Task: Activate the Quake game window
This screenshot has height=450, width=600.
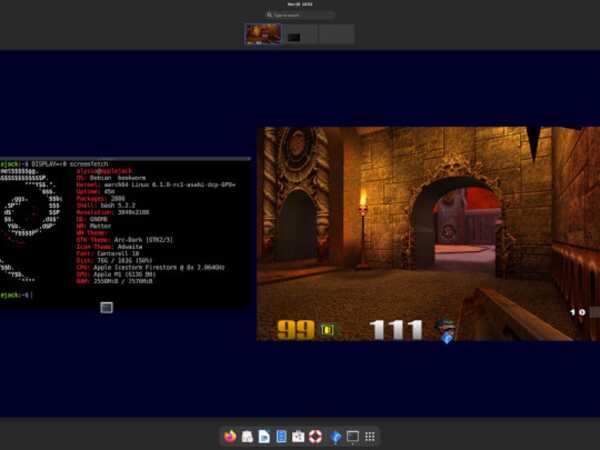Action: pyautogui.click(x=428, y=233)
